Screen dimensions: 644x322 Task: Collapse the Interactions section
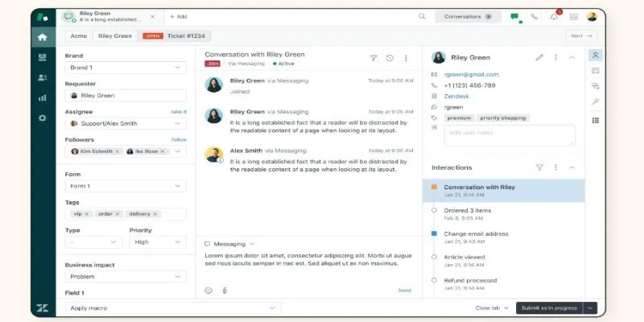[572, 167]
